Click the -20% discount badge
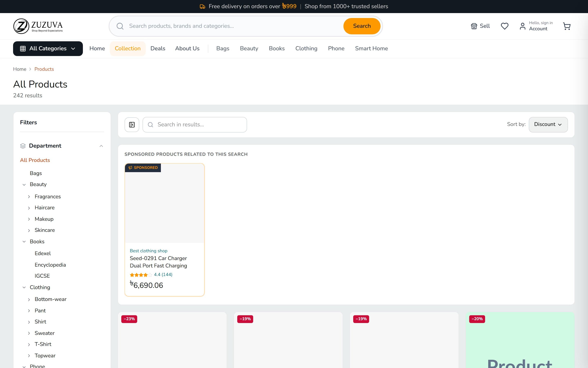 pyautogui.click(x=477, y=319)
